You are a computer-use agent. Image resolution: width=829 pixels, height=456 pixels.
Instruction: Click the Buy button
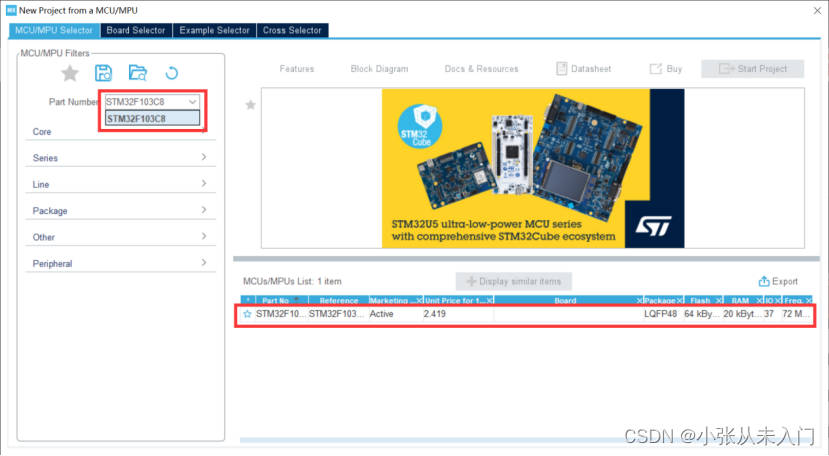pos(666,69)
